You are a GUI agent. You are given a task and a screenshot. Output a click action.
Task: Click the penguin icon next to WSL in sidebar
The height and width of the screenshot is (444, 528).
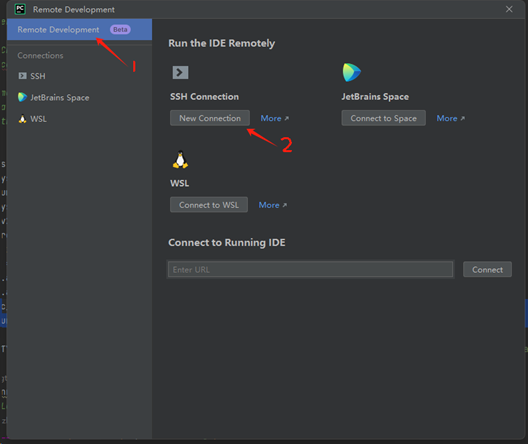pyautogui.click(x=23, y=119)
